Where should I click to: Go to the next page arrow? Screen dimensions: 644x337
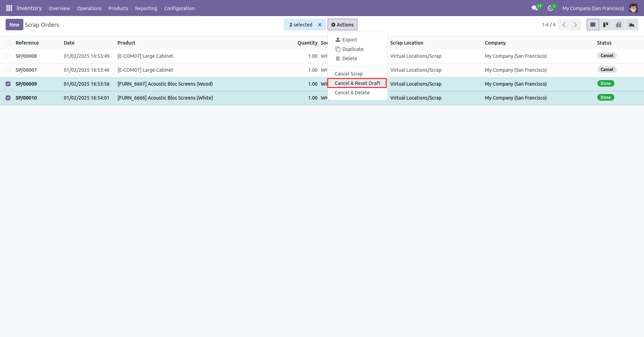click(x=575, y=25)
